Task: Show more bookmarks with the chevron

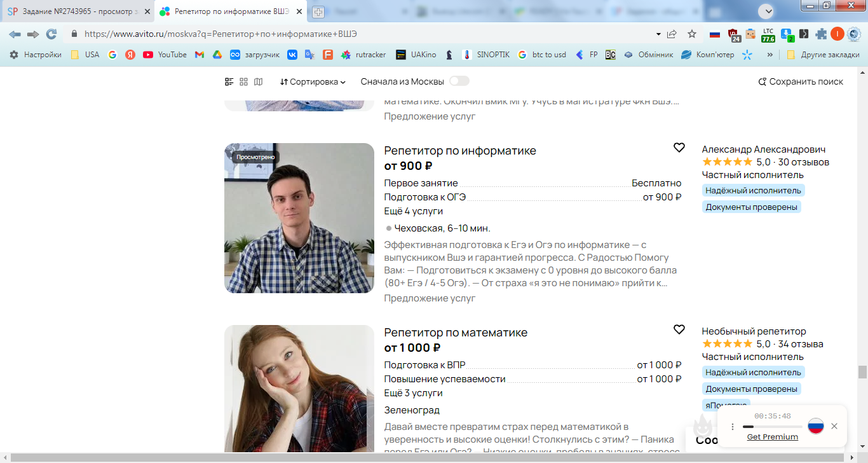Action: point(770,55)
